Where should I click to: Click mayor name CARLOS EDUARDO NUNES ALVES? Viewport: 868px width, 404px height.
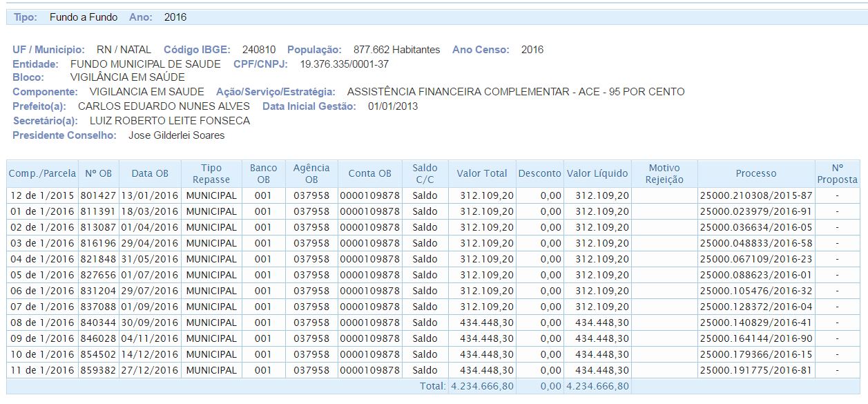click(164, 106)
